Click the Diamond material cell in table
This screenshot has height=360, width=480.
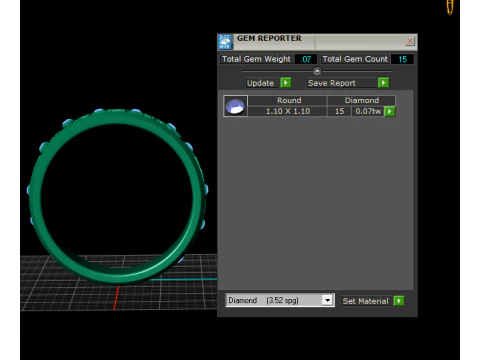click(362, 101)
